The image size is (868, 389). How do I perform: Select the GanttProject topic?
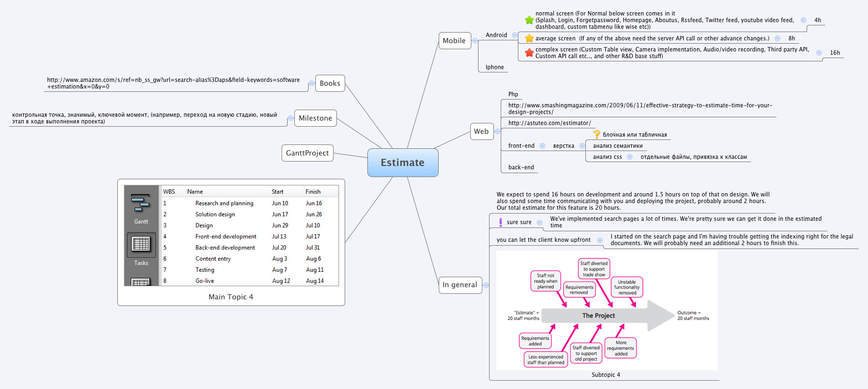point(308,153)
